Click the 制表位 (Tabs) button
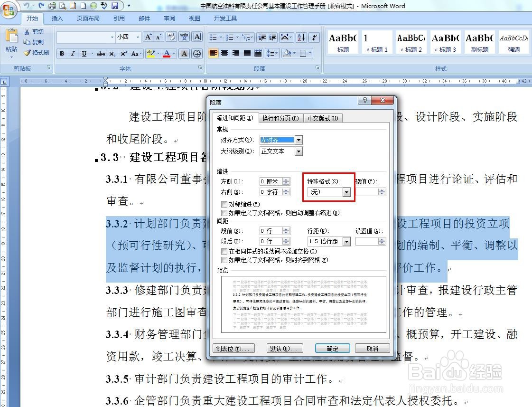 233,348
